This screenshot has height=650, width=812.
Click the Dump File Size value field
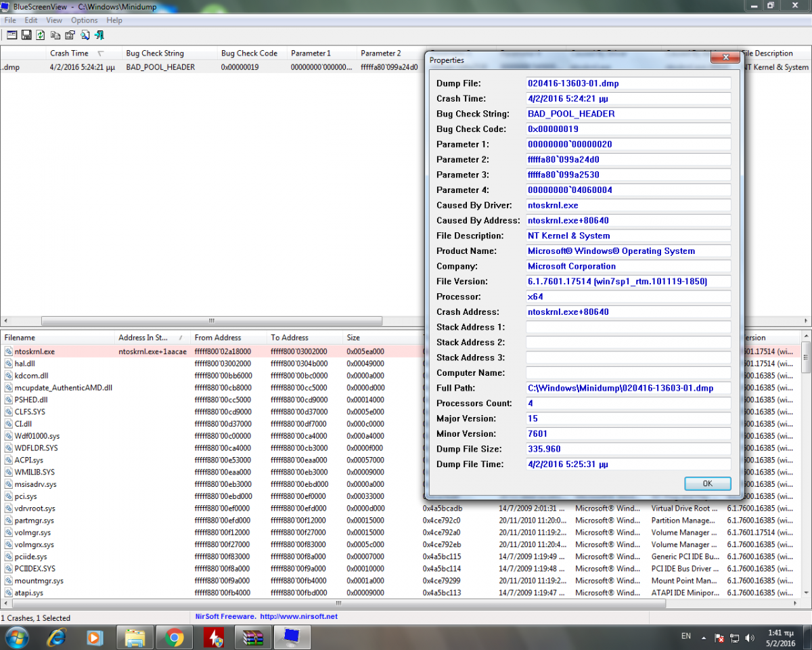[x=629, y=449]
